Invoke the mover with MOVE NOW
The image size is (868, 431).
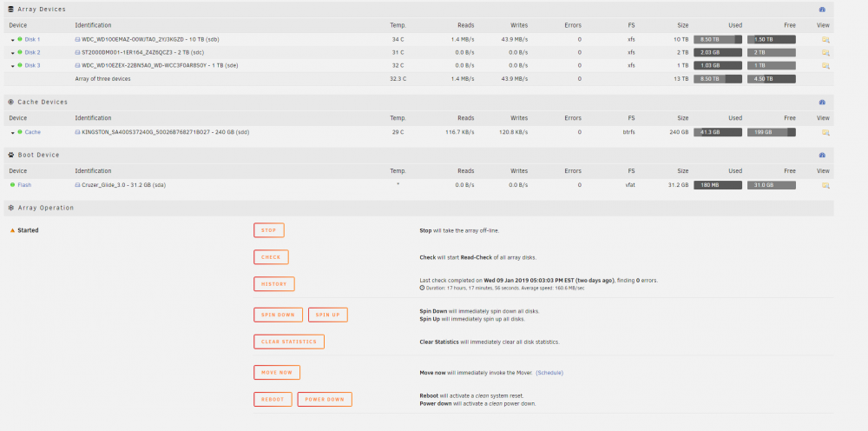(277, 372)
